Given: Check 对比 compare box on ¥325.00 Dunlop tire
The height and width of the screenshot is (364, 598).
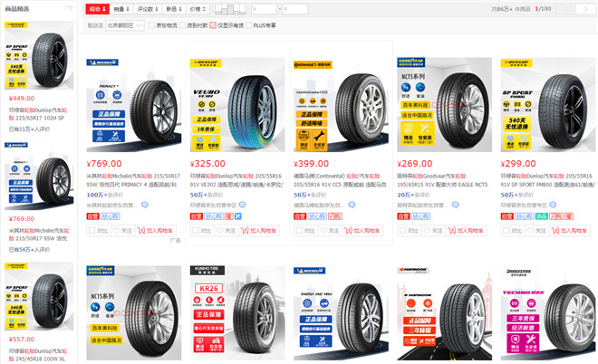Looking at the screenshot, I should (196, 231).
